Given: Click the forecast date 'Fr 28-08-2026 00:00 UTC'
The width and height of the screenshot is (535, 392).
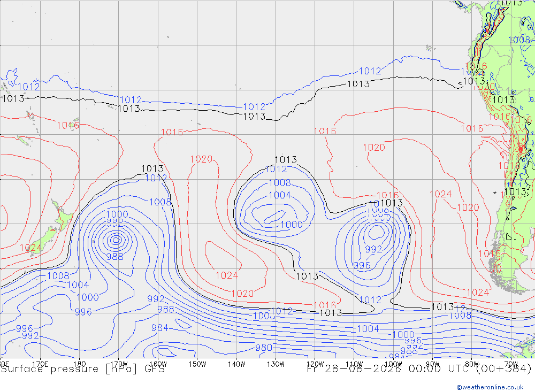Looking at the screenshot, I should coord(389,369).
